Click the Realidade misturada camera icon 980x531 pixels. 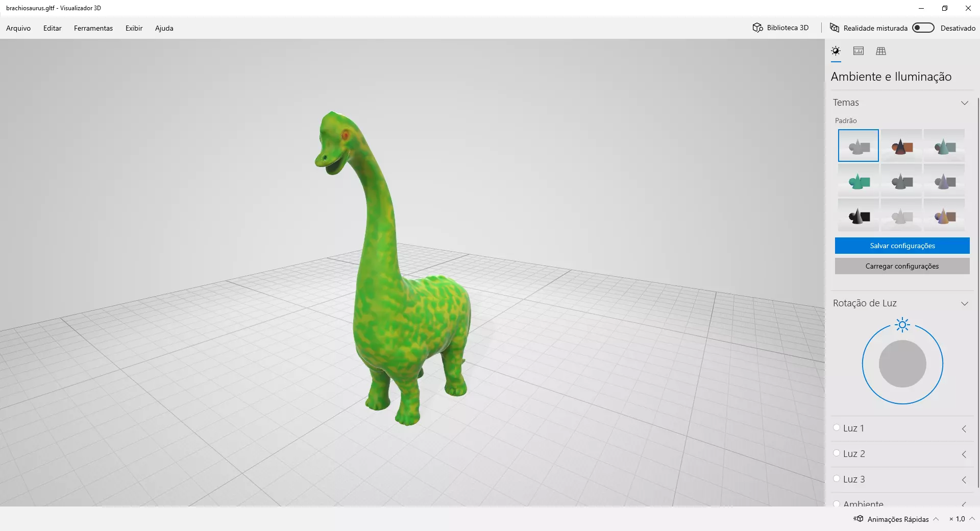835,28
